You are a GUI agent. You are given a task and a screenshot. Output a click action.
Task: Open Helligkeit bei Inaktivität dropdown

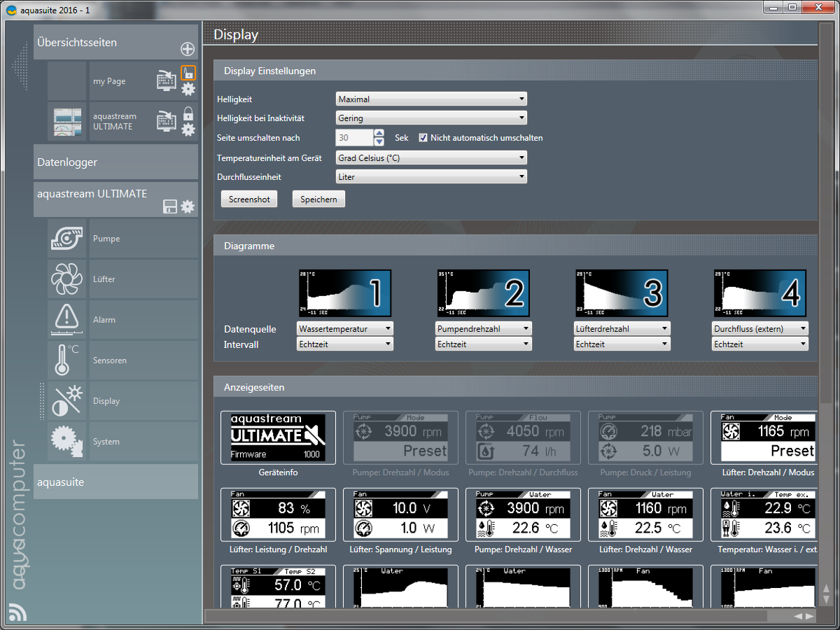click(431, 118)
